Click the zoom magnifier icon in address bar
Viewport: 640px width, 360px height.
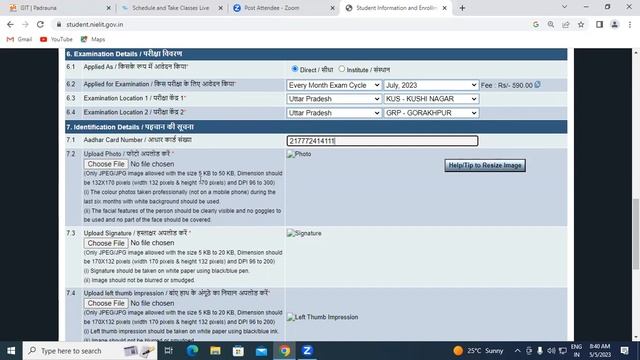(x=551, y=24)
